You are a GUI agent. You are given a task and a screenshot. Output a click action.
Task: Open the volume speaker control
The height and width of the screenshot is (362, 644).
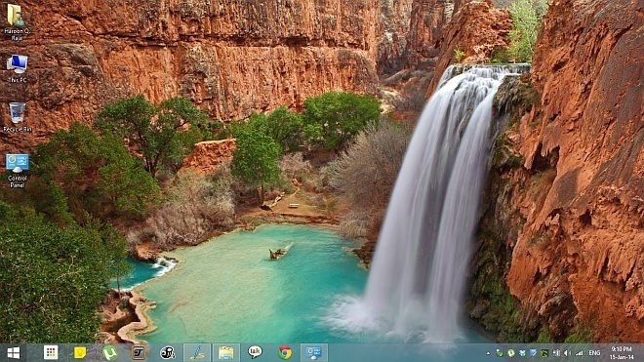tap(568, 353)
